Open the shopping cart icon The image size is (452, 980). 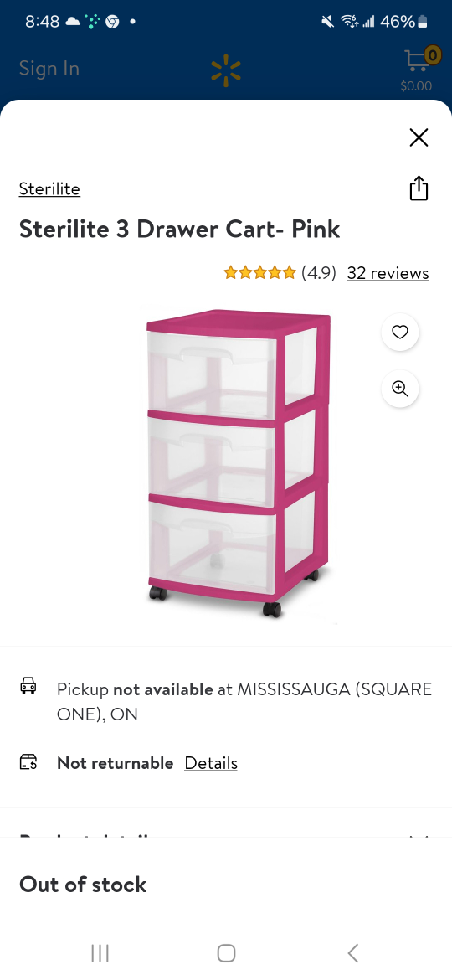click(419, 60)
